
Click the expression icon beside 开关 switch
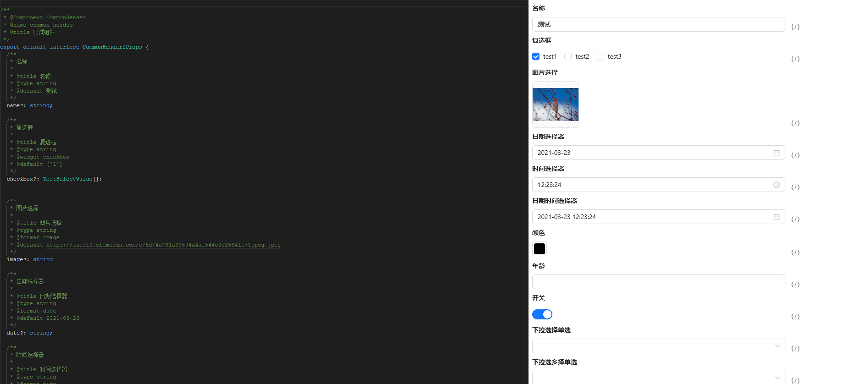click(x=795, y=317)
